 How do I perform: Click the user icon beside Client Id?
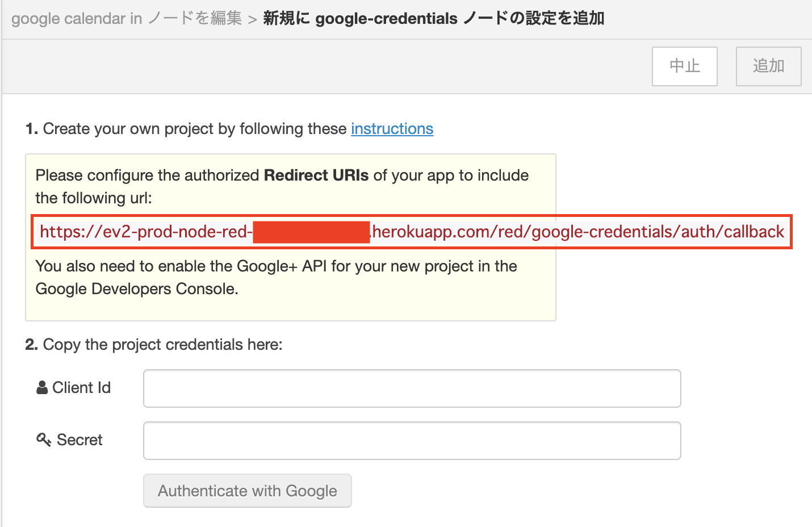click(42, 388)
